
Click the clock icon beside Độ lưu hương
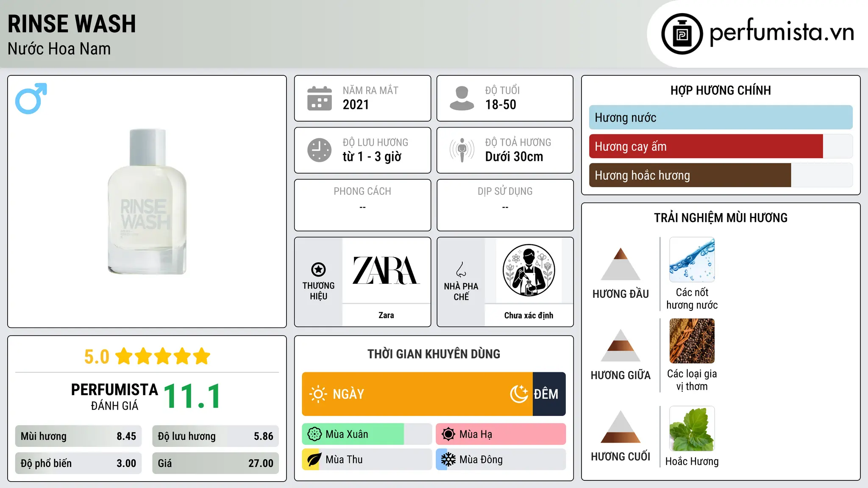[320, 150]
